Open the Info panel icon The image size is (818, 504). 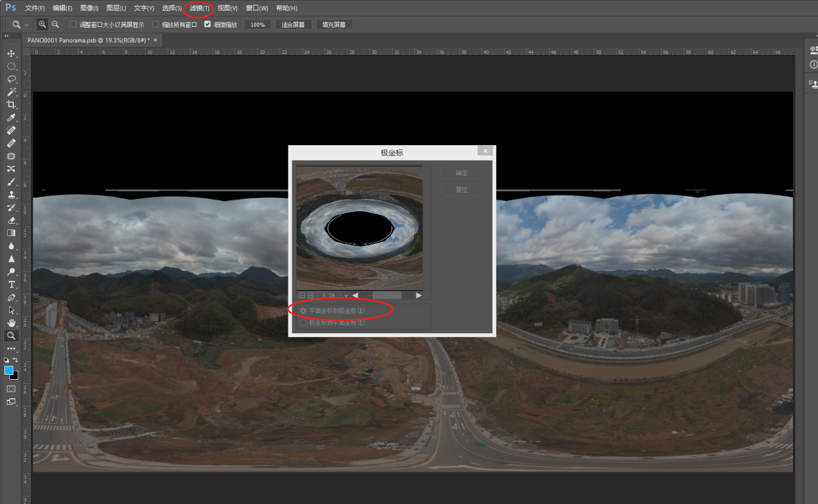coord(814,64)
